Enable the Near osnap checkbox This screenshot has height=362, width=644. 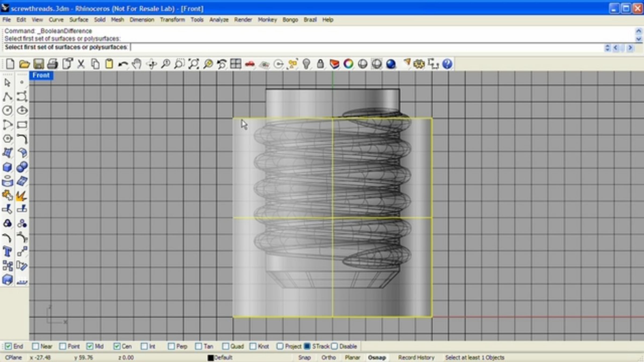pos(35,346)
